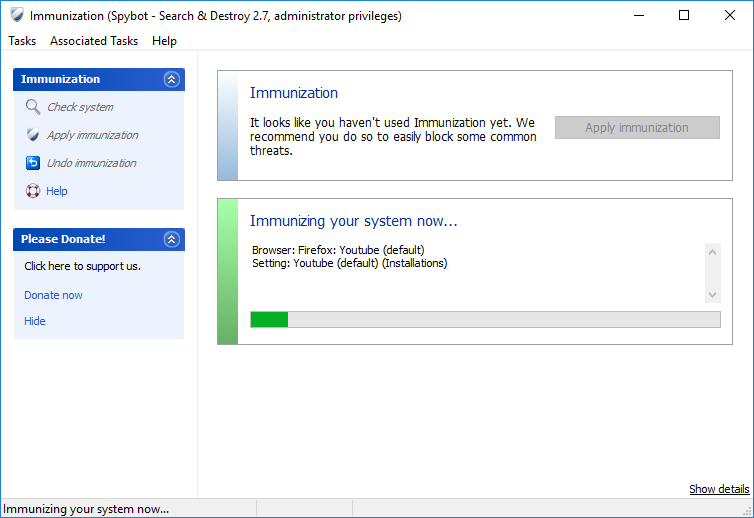Follow the Donate now link
Screen dimensions: 754x518
(53, 295)
